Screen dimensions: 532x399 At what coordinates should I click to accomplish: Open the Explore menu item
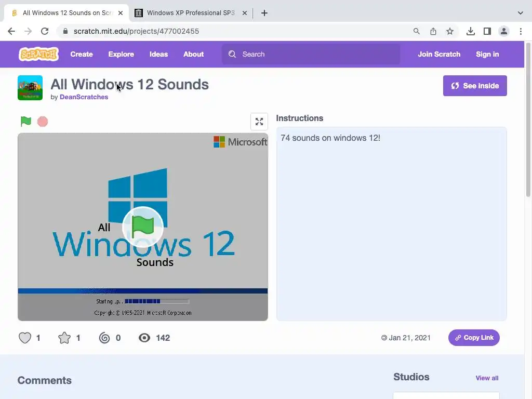pyautogui.click(x=121, y=54)
